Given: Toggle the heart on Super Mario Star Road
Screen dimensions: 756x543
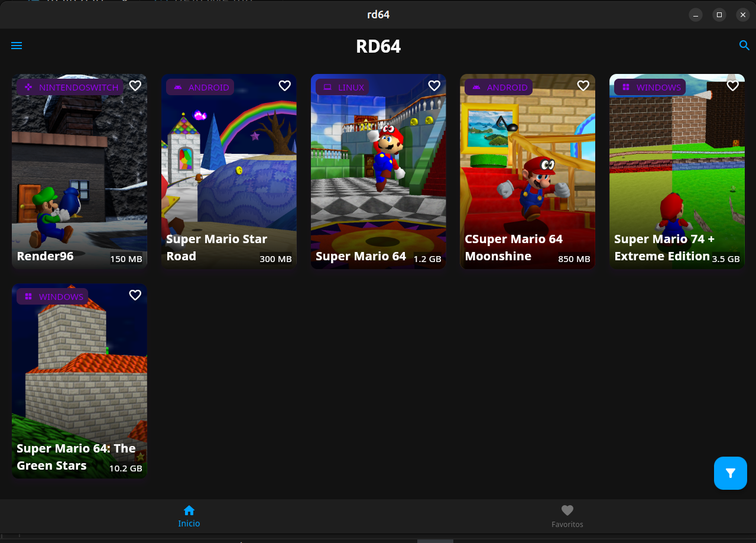Looking at the screenshot, I should [284, 85].
